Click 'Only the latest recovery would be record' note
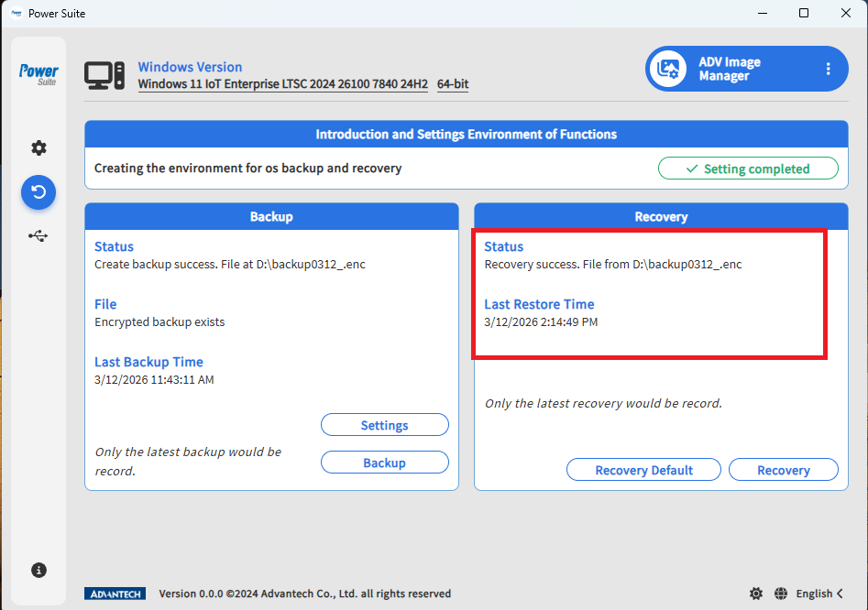Screen dimensions: 868x610 [603, 403]
